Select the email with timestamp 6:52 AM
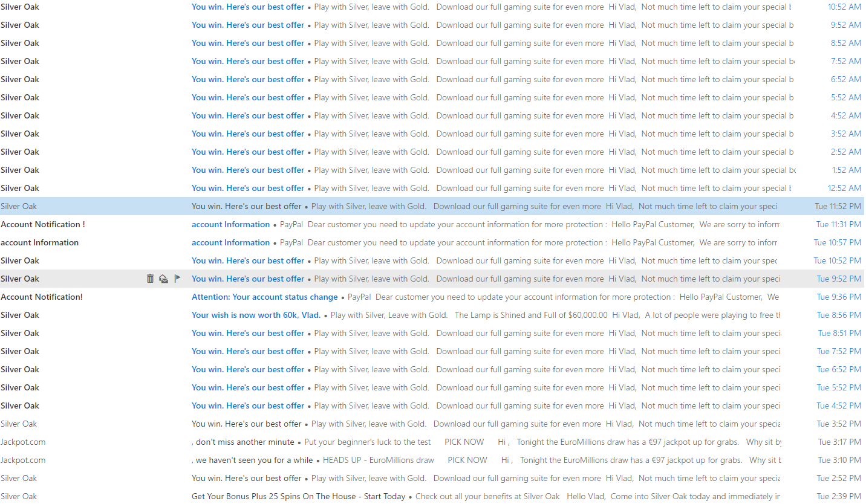The image size is (866, 504). pos(433,79)
